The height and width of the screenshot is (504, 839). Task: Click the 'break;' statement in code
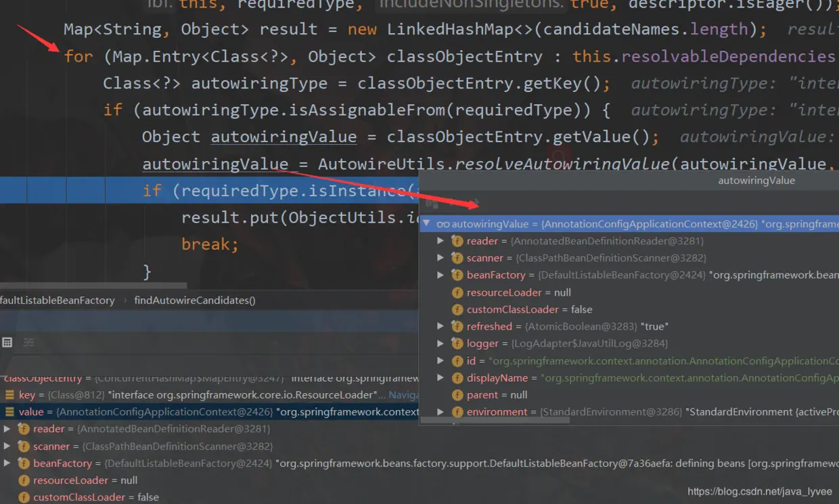[210, 244]
